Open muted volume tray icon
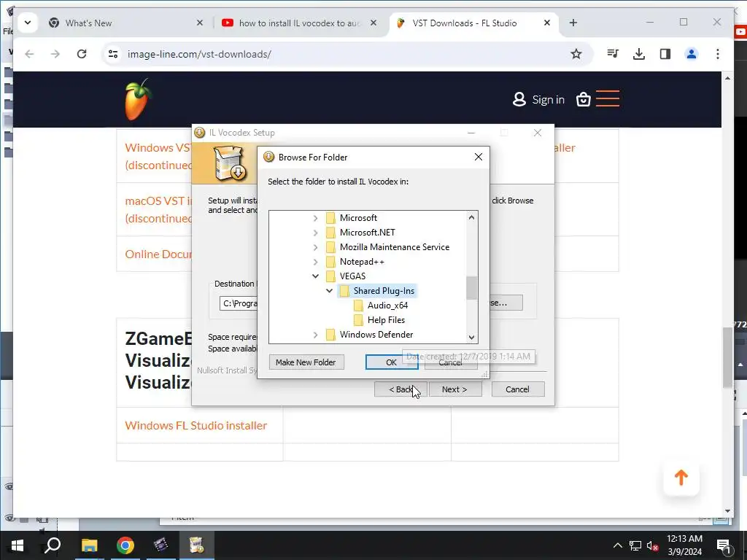The height and width of the screenshot is (560, 747). (x=652, y=545)
